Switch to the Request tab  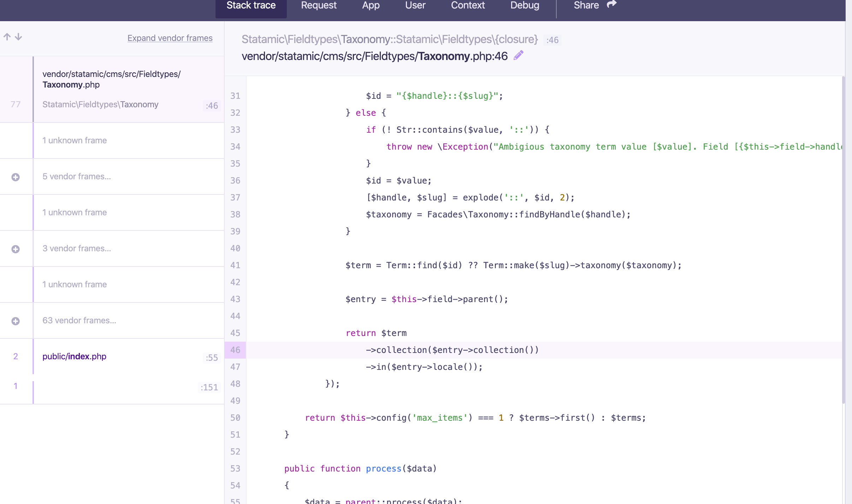point(318,5)
